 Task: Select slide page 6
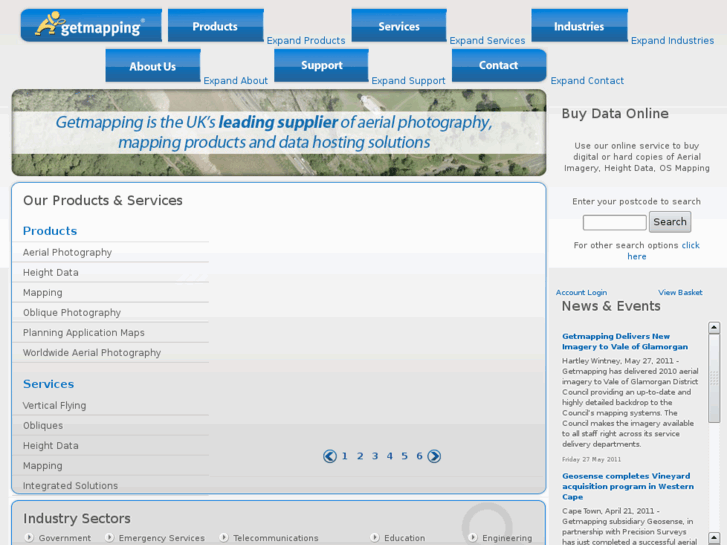coord(419,456)
